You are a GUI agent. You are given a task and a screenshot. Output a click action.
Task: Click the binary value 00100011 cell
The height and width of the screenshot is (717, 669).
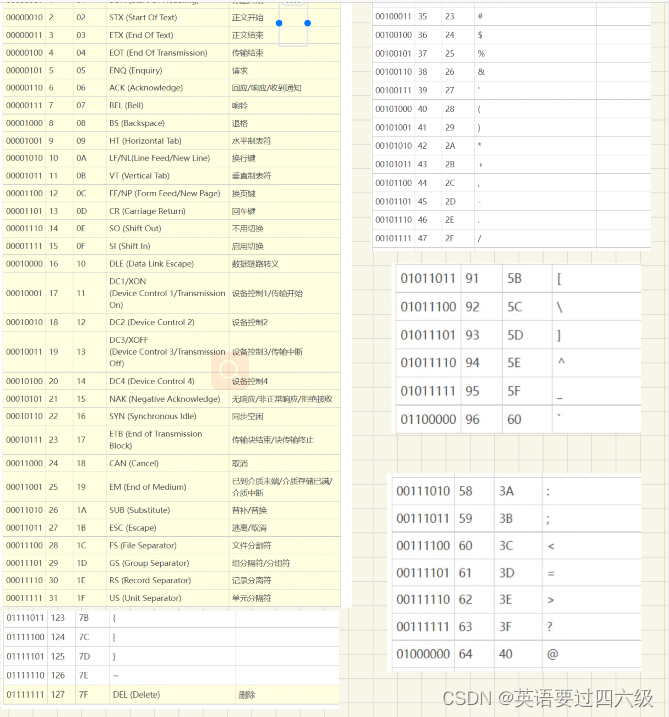(x=394, y=16)
